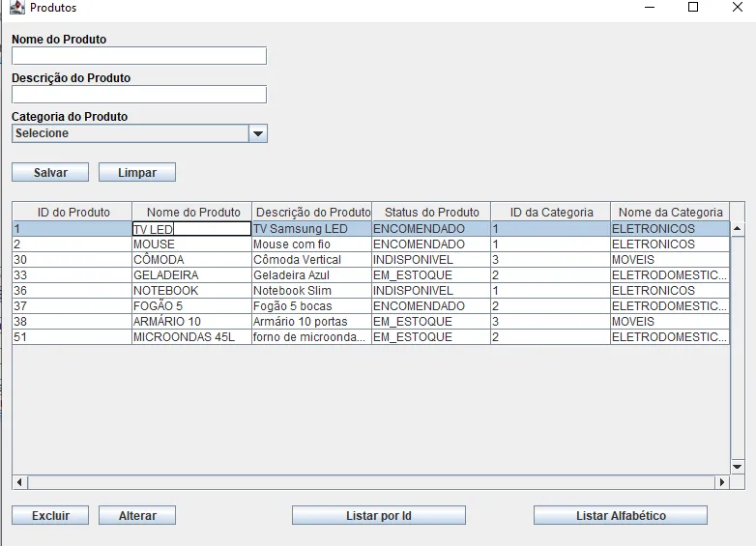
Task: Click the TV LED cell being edited
Action: coord(191,229)
